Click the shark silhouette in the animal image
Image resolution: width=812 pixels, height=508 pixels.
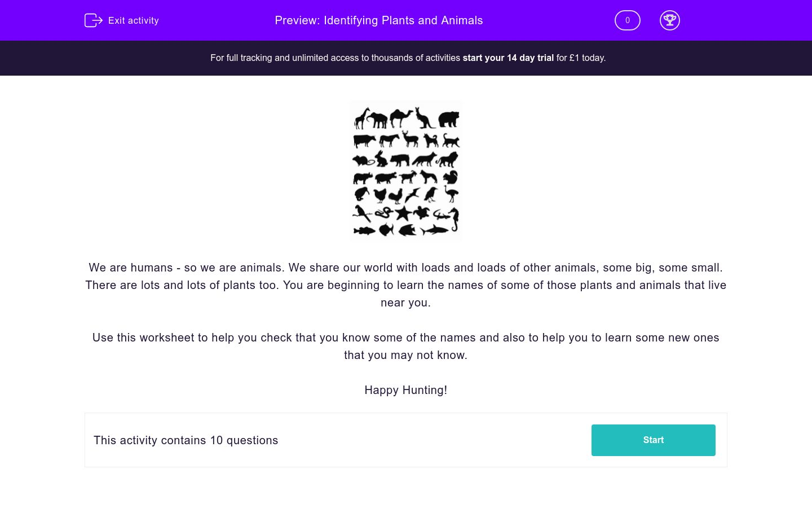pyautogui.click(x=434, y=230)
